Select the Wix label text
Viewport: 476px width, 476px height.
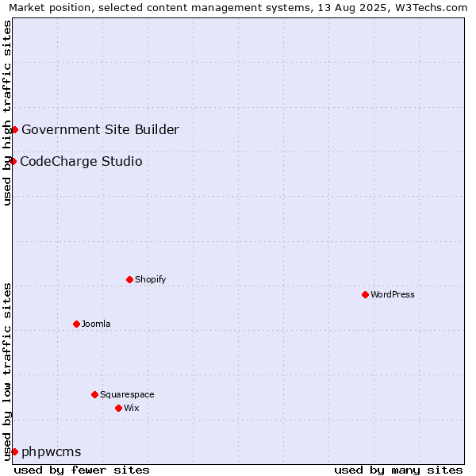132,408
